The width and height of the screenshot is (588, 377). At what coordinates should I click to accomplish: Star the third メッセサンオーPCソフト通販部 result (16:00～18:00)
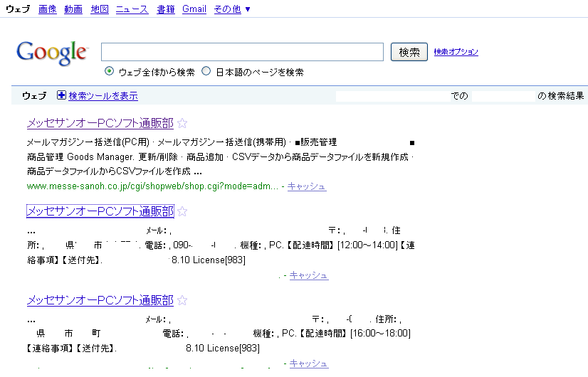pos(182,300)
